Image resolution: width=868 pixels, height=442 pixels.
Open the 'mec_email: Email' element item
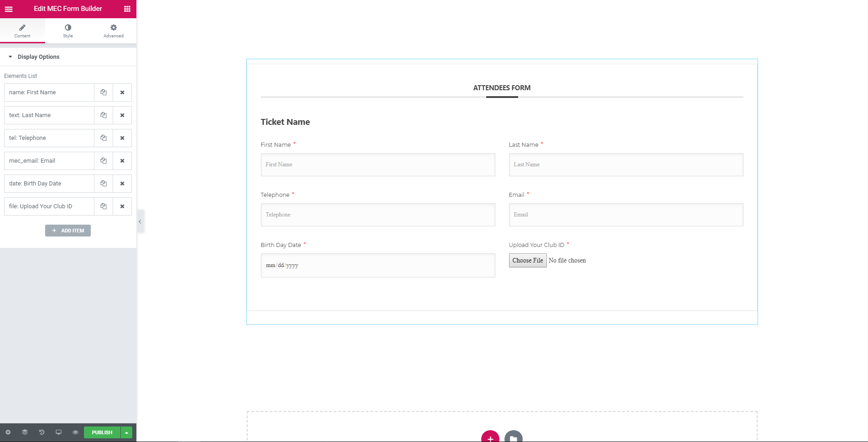pos(49,161)
